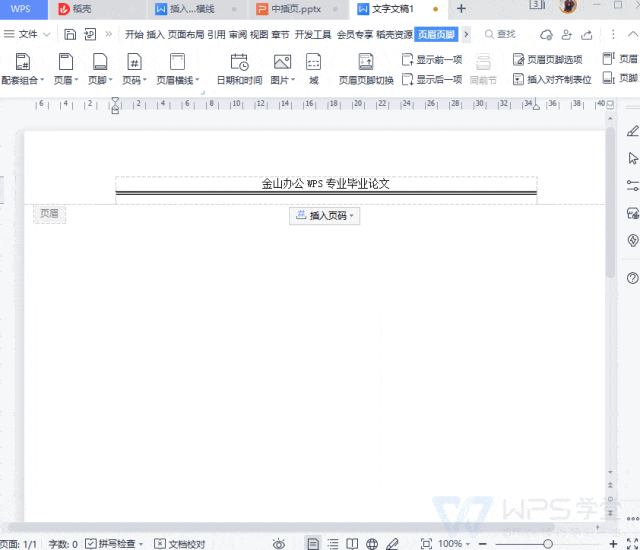This screenshot has width=640, height=550.
Task: Click 显示前一项 show previous
Action: 432,60
